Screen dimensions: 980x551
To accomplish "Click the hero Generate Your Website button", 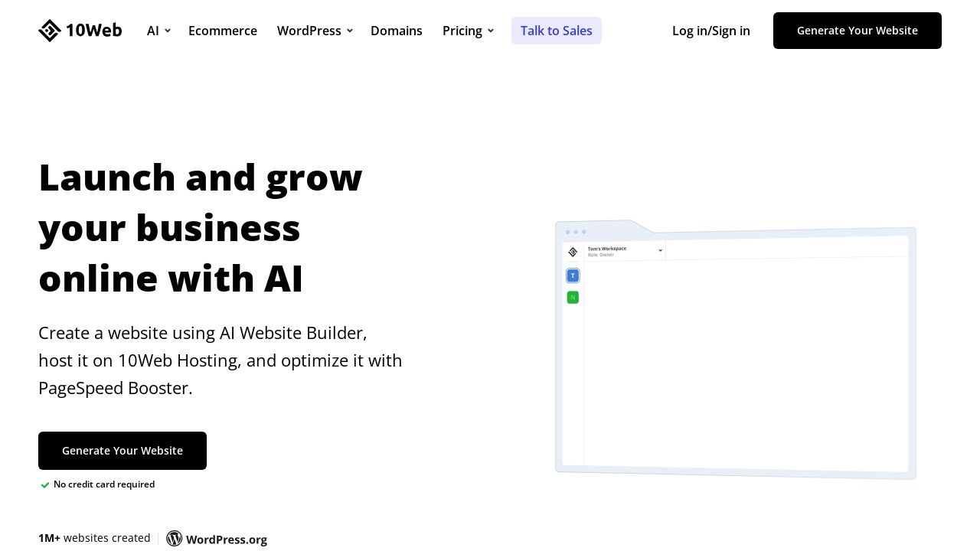I will [x=122, y=451].
